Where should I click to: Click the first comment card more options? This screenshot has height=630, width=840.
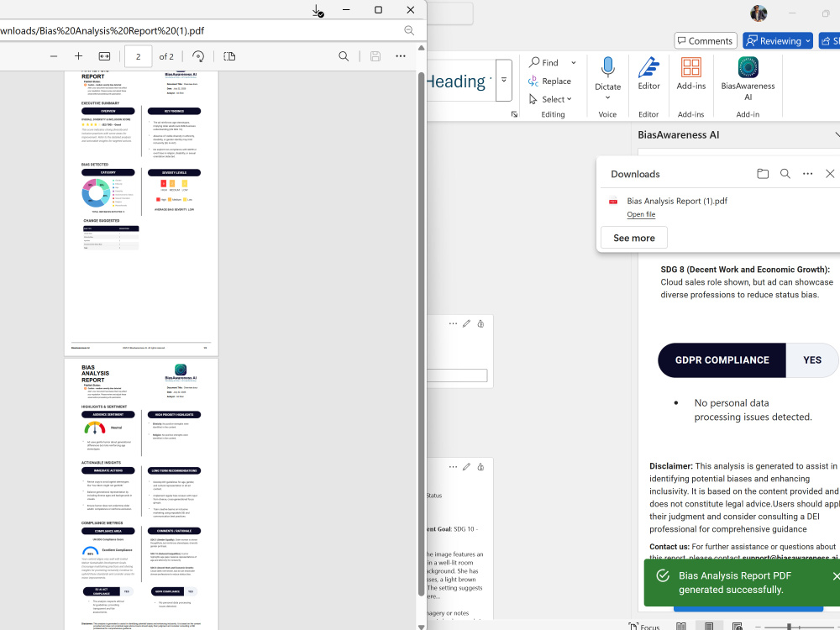pos(454,323)
